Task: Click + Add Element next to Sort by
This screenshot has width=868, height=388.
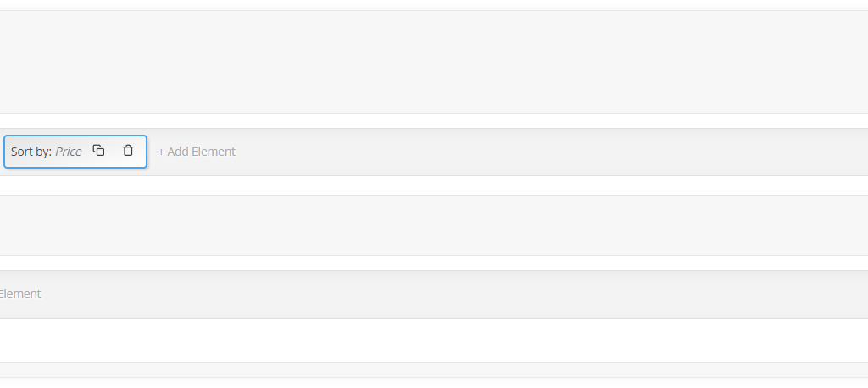Action: 197,152
